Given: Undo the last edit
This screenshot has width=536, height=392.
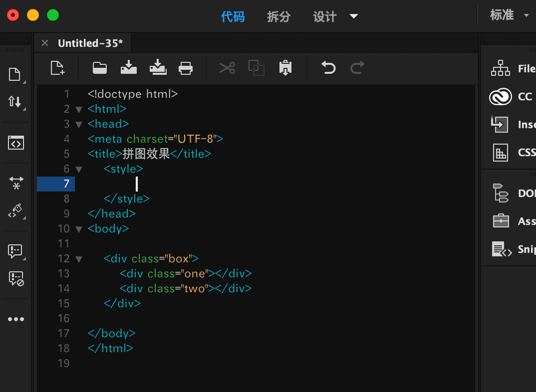Looking at the screenshot, I should [x=328, y=67].
